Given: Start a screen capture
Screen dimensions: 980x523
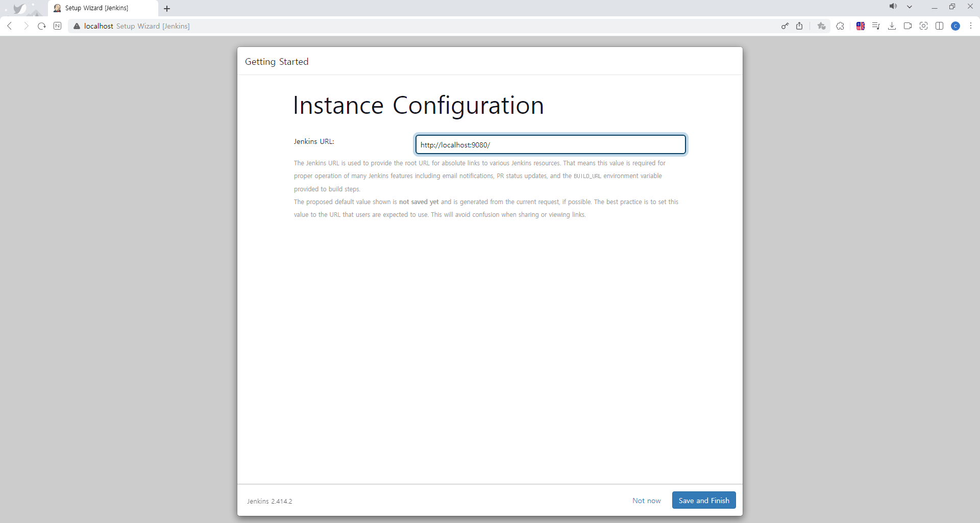Looking at the screenshot, I should click(923, 26).
